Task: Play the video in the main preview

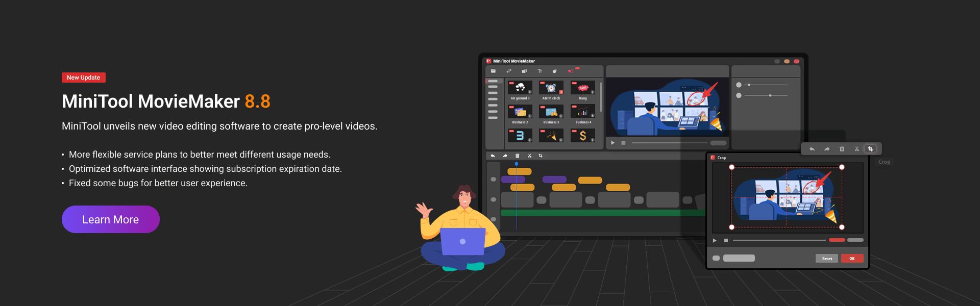Action: pyautogui.click(x=612, y=143)
